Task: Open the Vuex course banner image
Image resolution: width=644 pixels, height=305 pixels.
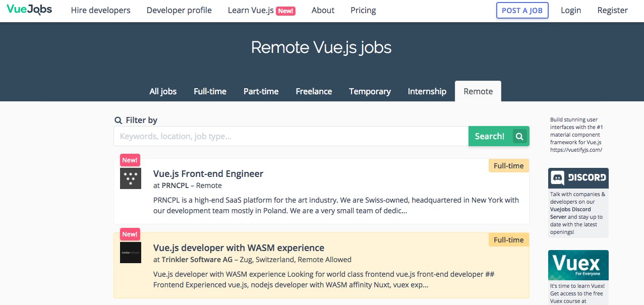Action: [578, 265]
